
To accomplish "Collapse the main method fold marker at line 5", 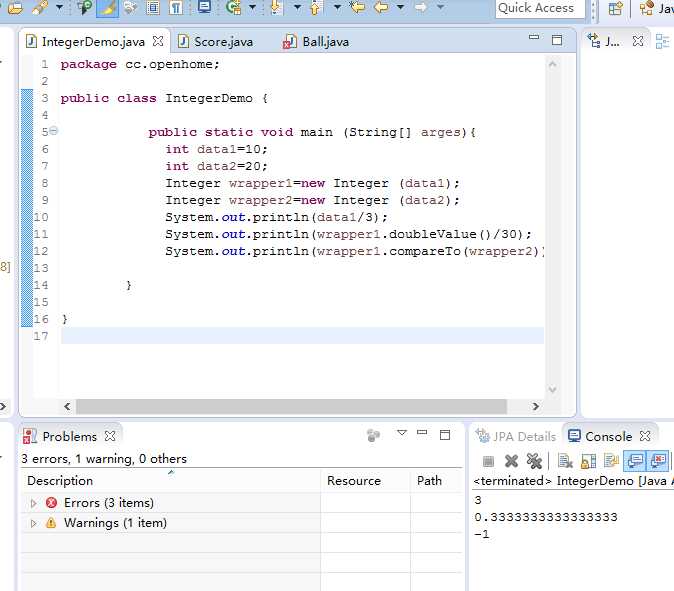I will point(54,131).
